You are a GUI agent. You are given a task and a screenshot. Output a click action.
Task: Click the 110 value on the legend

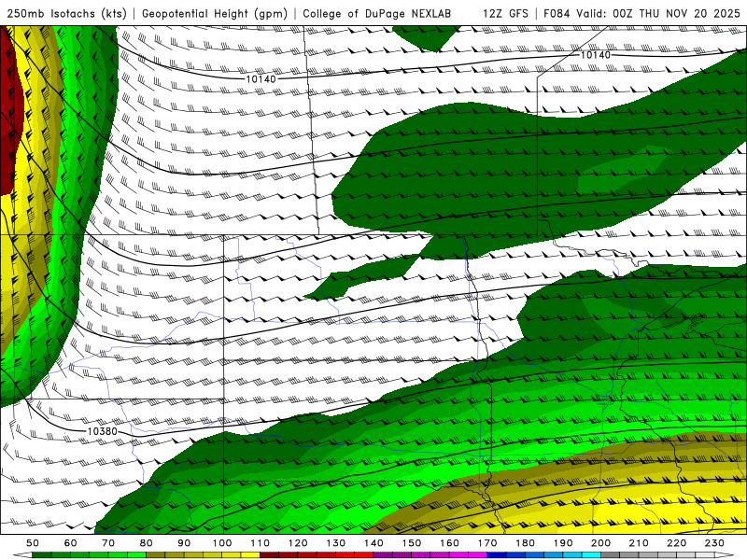pyautogui.click(x=261, y=543)
